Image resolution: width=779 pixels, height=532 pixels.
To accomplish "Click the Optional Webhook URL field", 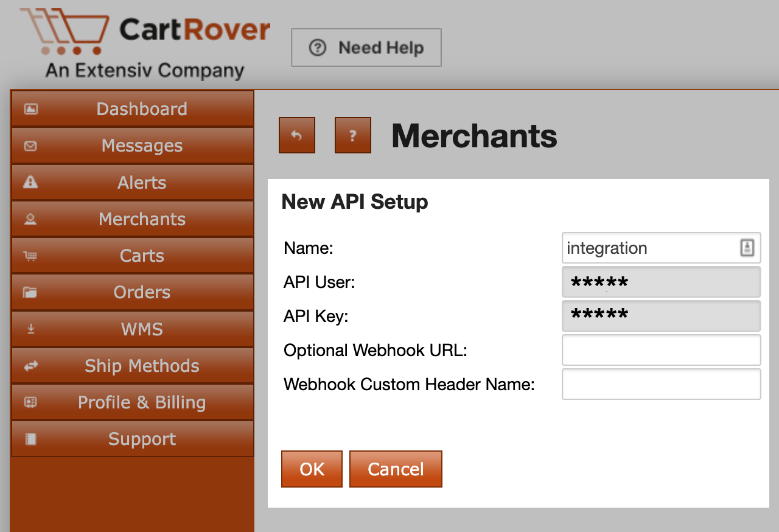I will click(x=661, y=350).
